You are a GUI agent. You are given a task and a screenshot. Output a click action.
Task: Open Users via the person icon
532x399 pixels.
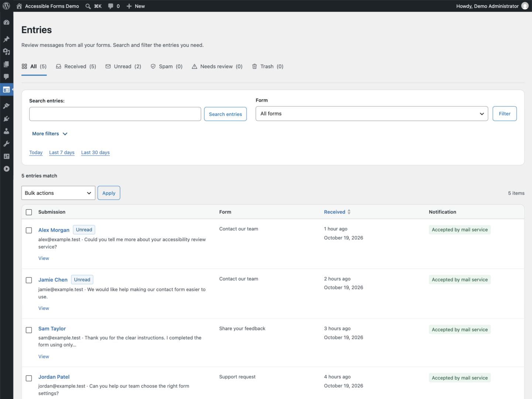(x=6, y=131)
